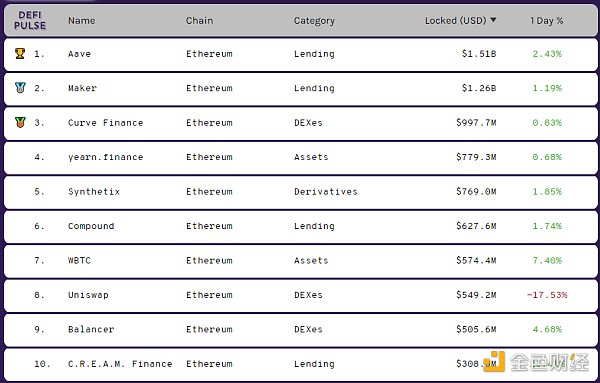Open the C.R.E.A.M. Finance project row

click(x=300, y=364)
